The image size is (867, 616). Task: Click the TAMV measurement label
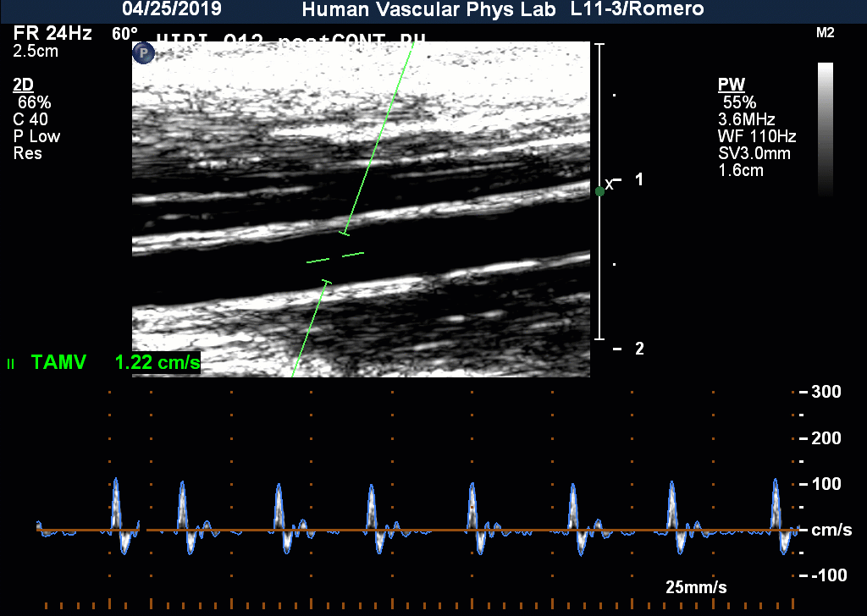58,363
